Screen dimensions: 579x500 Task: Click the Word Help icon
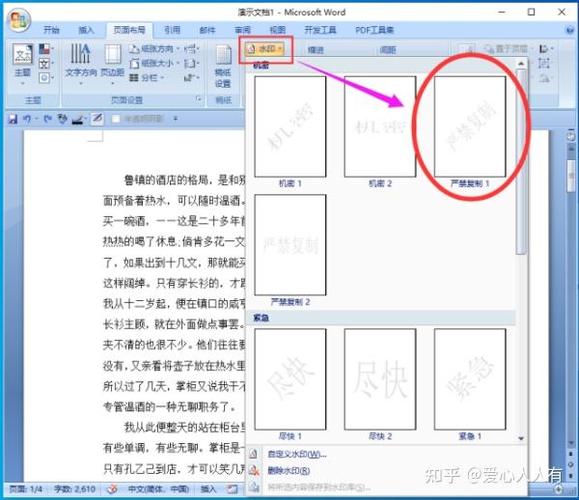(570, 30)
